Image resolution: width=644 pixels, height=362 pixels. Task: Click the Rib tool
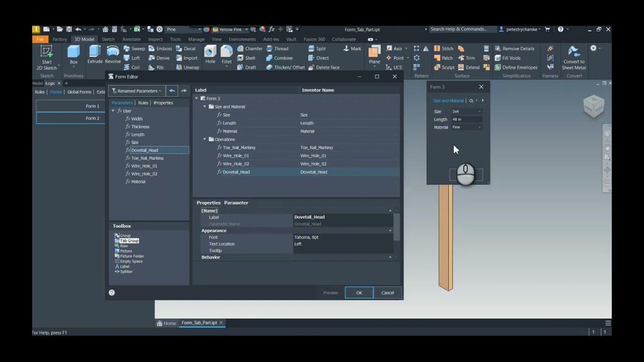click(x=156, y=67)
